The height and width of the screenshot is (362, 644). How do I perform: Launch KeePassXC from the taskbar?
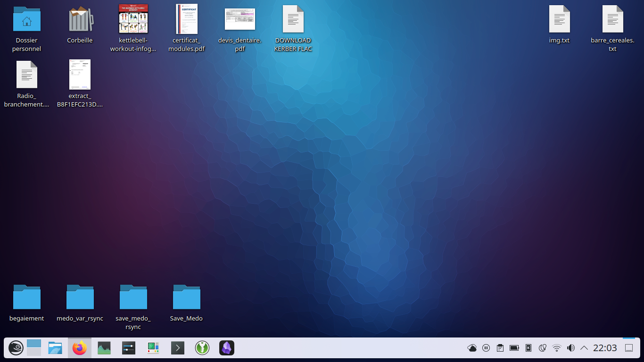click(x=202, y=348)
